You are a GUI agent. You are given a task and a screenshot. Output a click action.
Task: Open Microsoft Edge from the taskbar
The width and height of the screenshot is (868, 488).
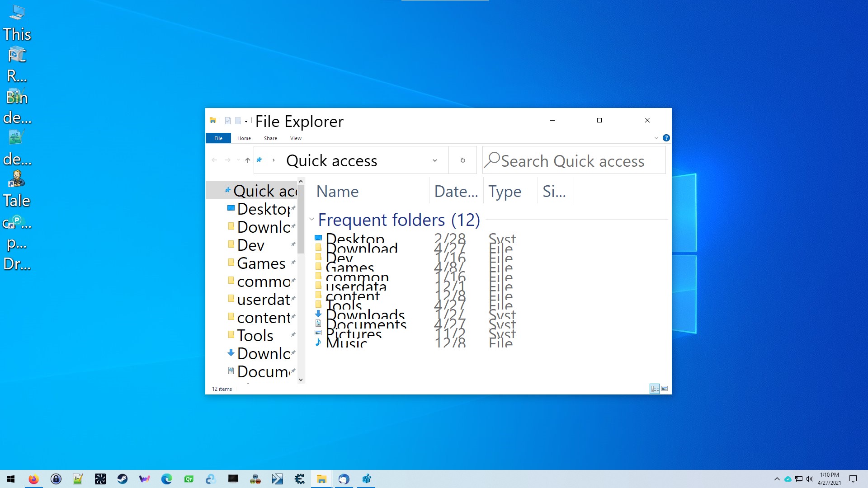click(167, 479)
